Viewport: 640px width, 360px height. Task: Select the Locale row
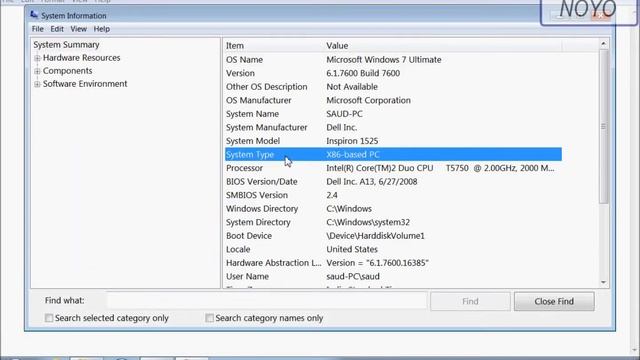point(393,249)
